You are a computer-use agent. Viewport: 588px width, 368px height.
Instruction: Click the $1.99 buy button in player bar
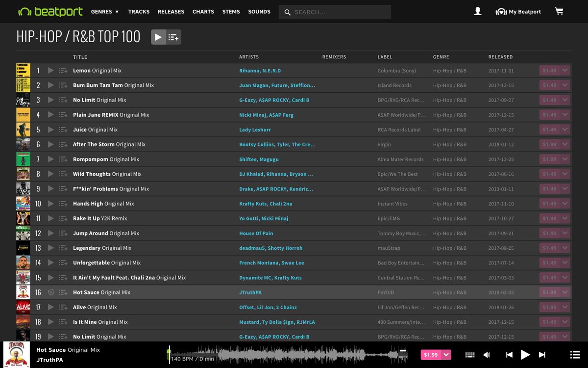[x=431, y=355]
